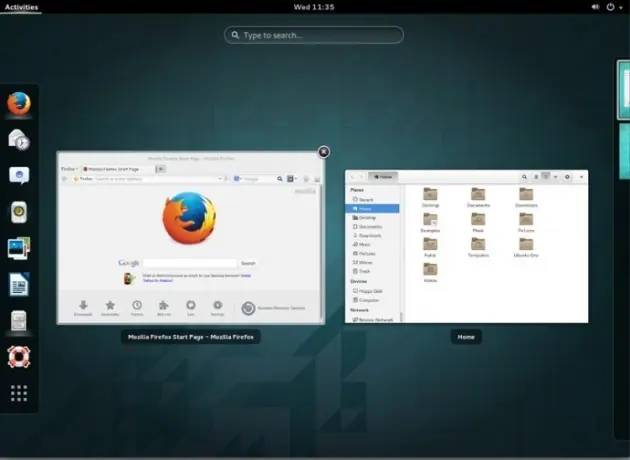
Task: Select Computer under Devices
Action: tap(372, 300)
